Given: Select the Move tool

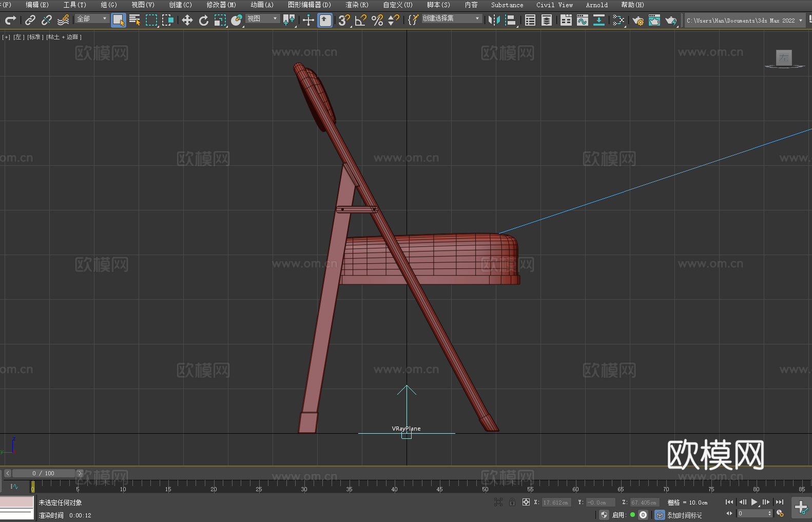Looking at the screenshot, I should click(x=187, y=20).
